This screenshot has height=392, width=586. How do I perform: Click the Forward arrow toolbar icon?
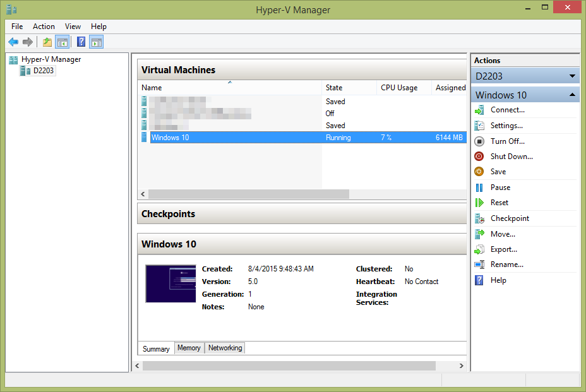click(x=28, y=42)
